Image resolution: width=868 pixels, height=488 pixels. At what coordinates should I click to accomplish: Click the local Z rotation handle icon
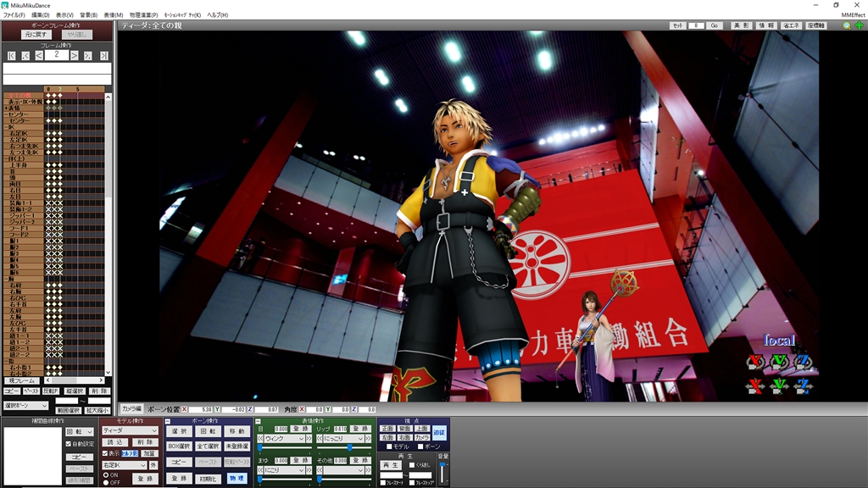[804, 363]
